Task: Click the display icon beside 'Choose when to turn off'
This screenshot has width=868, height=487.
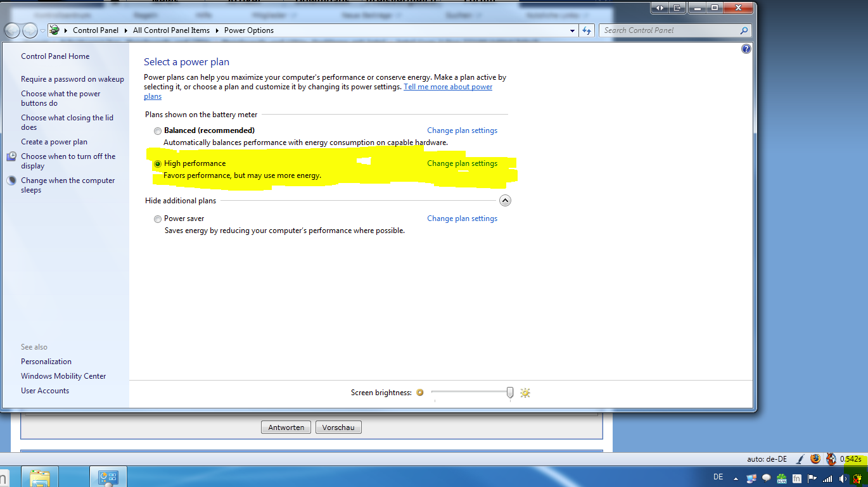Action: click(11, 156)
